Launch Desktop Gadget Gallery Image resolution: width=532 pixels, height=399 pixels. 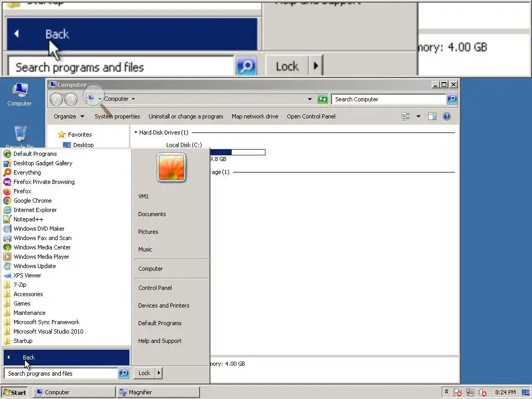(x=66, y=163)
